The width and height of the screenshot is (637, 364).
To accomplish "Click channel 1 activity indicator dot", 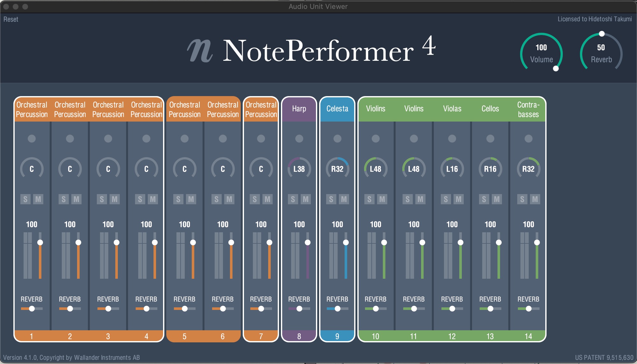I will (32, 138).
